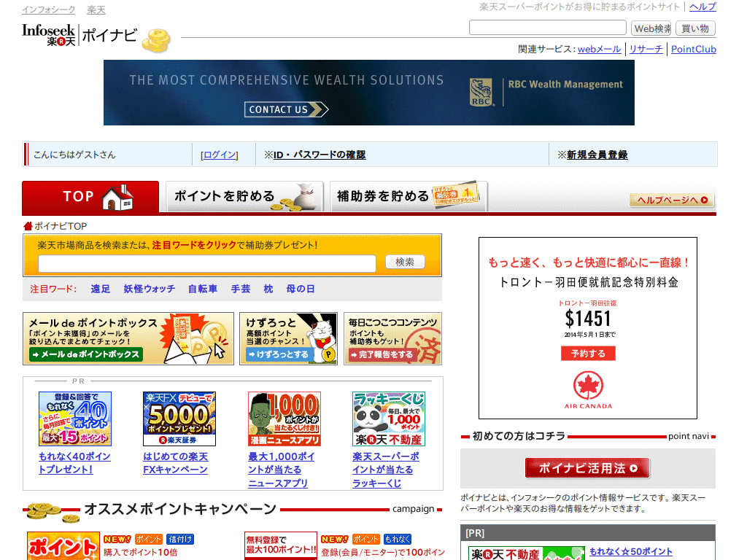The height and width of the screenshot is (560, 747).
Task: Click the けずろっとする button
Action: (x=279, y=354)
